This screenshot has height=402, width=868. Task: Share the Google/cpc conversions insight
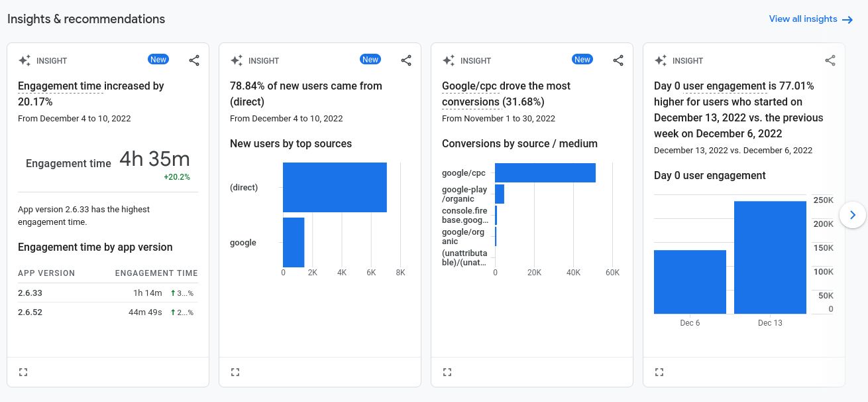618,60
